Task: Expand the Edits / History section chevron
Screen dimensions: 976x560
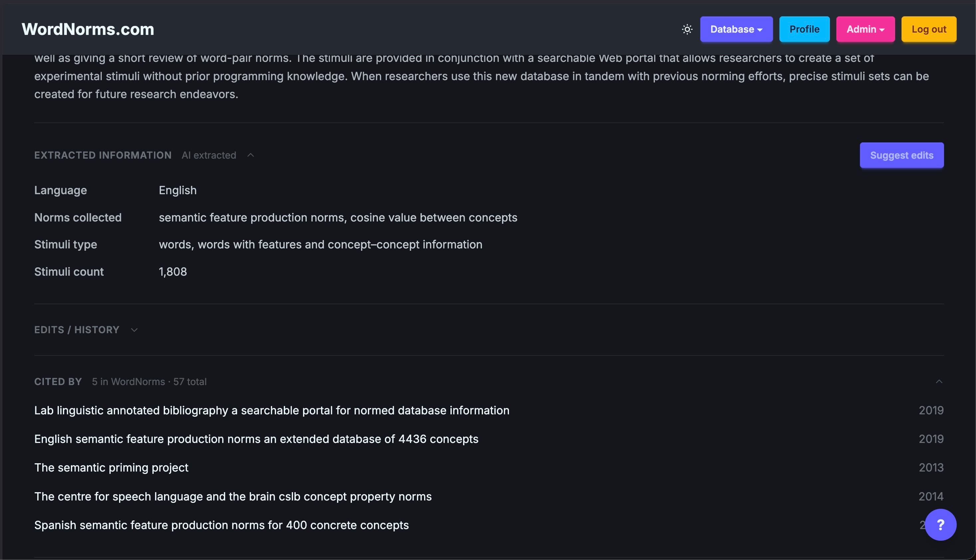Action: coord(134,330)
